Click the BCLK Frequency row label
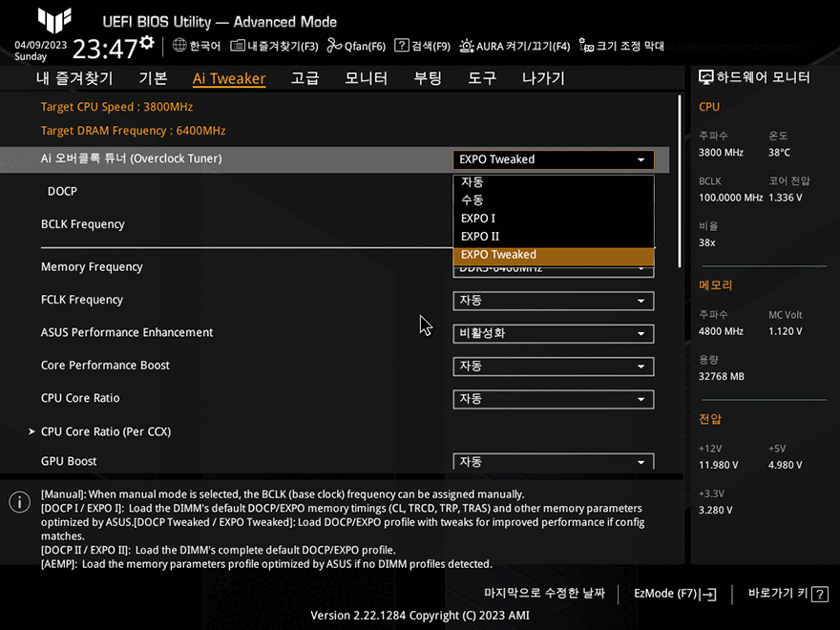 [82, 224]
